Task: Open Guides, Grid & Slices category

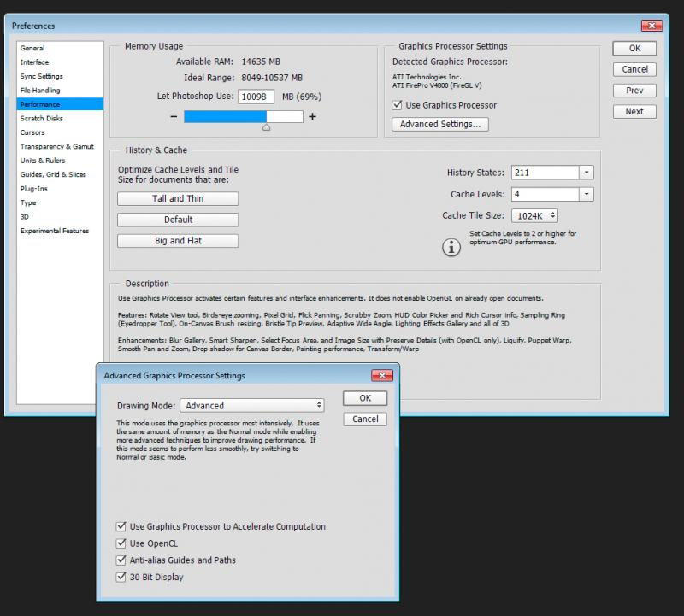Action: click(x=60, y=174)
